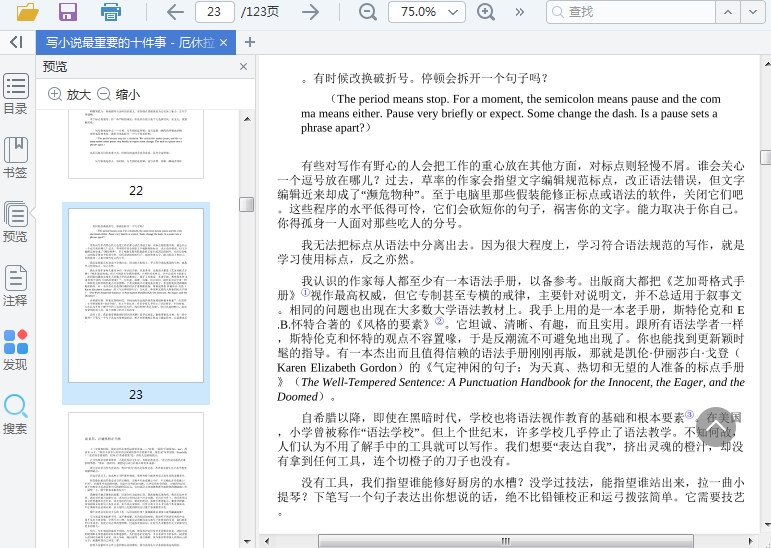Open the 预览 thumbnails panel
Image resolution: width=771 pixels, height=548 pixels.
[x=16, y=221]
